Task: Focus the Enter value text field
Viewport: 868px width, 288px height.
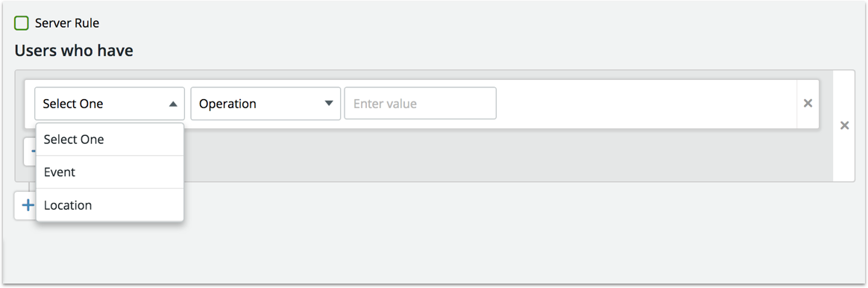Action: 420,104
